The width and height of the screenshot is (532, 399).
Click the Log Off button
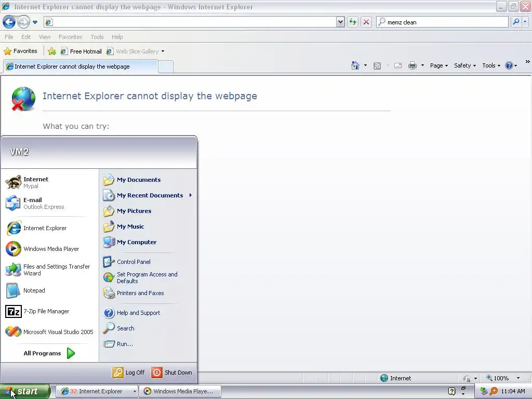point(129,373)
